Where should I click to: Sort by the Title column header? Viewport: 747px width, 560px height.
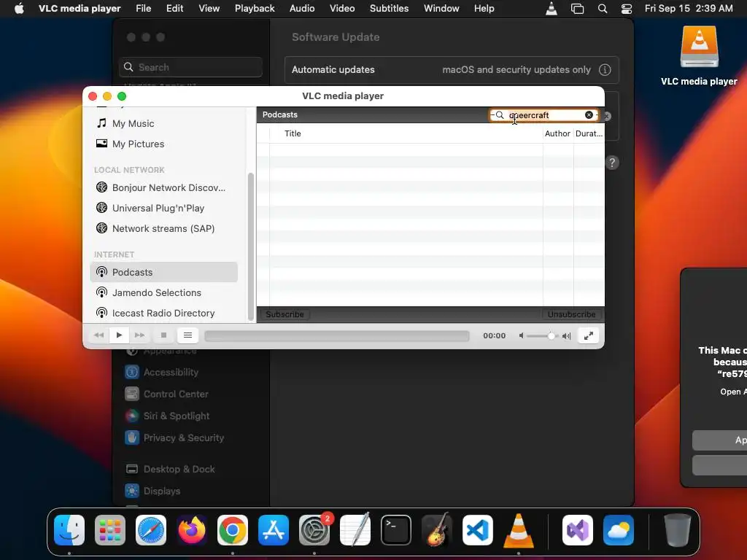[x=406, y=134]
